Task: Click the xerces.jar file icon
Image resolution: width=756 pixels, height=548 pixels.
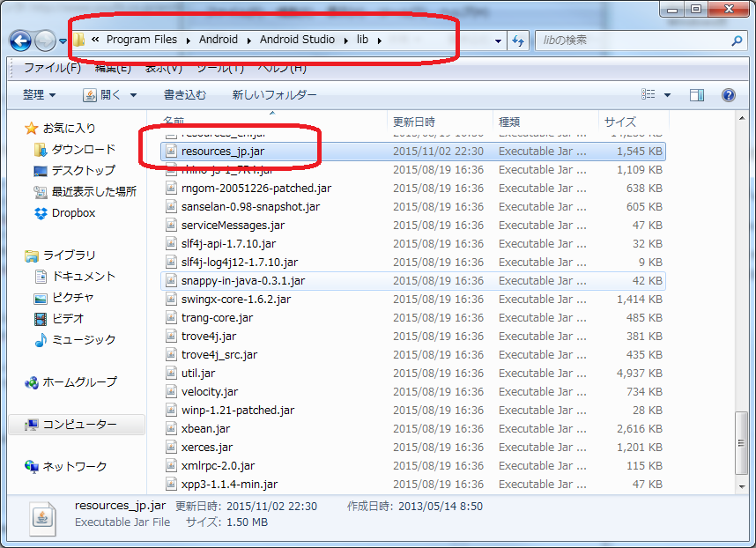Action: click(171, 448)
